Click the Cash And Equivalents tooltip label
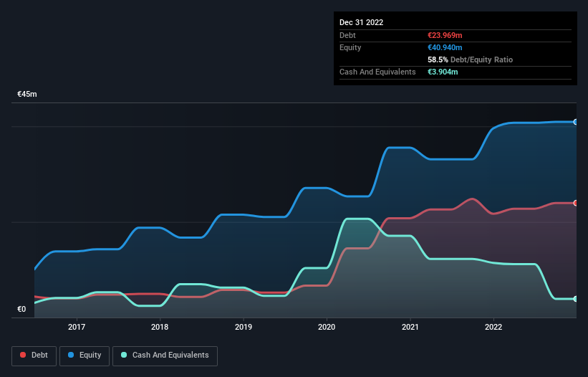 (x=377, y=72)
